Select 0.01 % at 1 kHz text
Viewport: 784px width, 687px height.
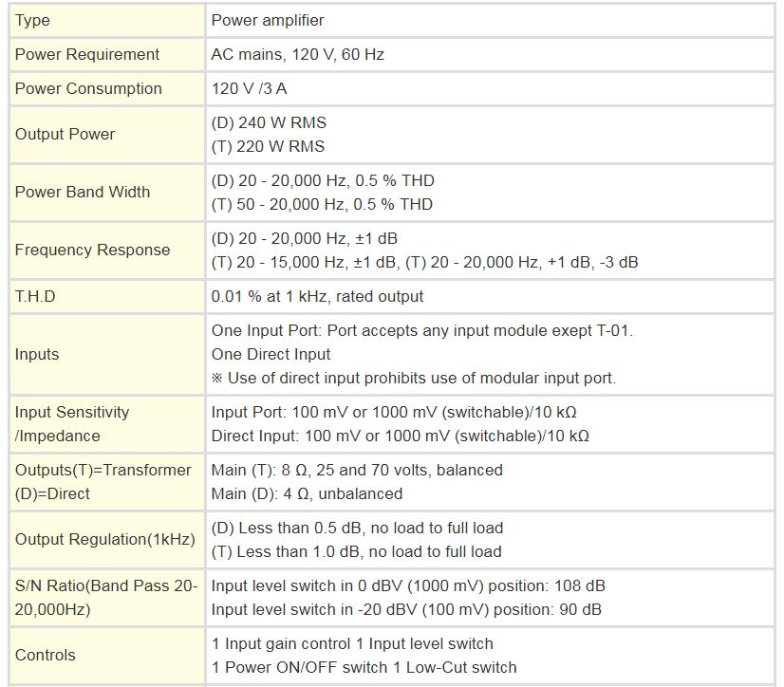[269, 296]
